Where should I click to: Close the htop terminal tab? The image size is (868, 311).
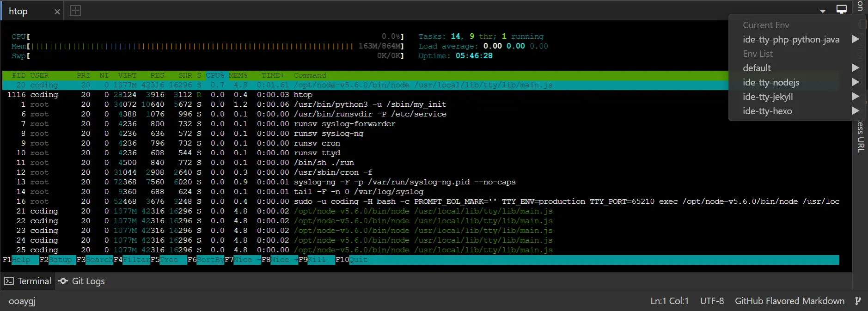[57, 12]
